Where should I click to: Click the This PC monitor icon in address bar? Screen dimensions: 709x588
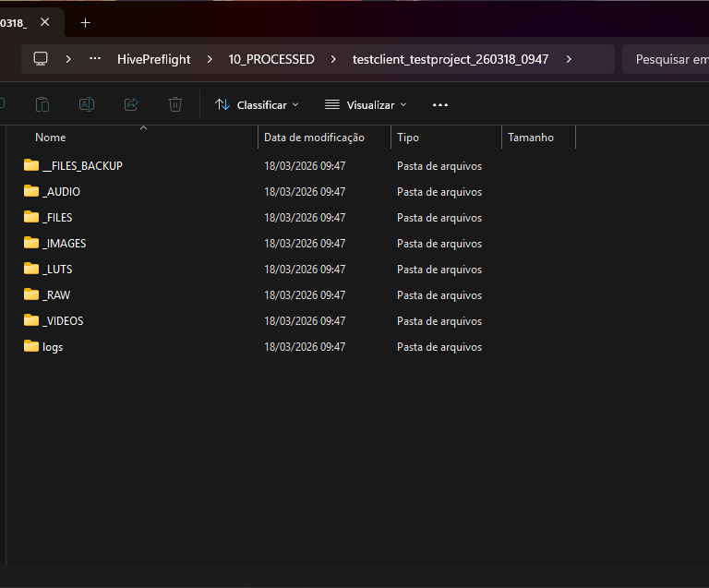[41, 59]
